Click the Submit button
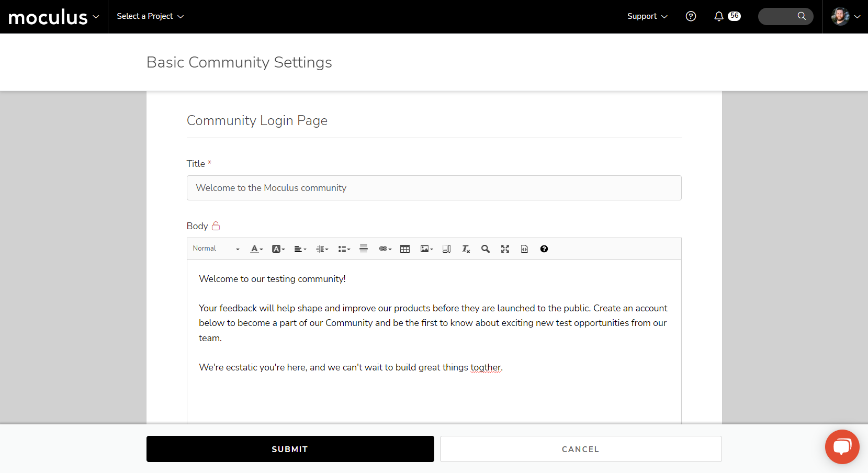 290,449
